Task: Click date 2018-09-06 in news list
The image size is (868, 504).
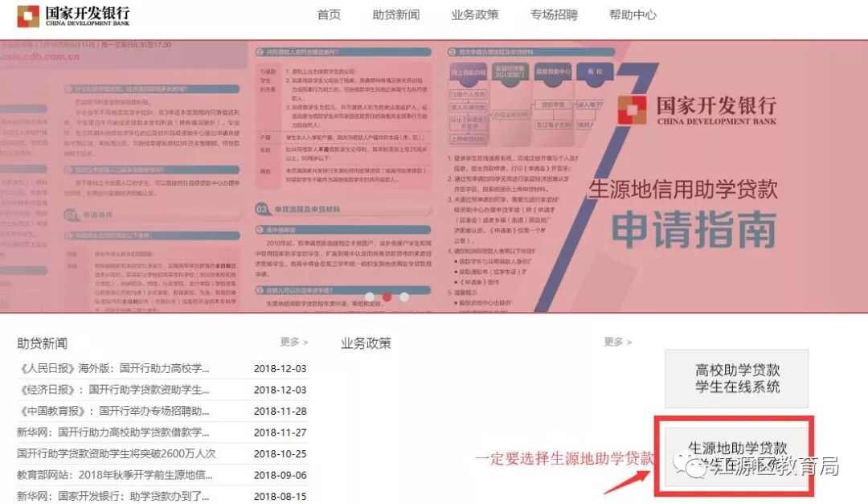Action: [x=280, y=474]
